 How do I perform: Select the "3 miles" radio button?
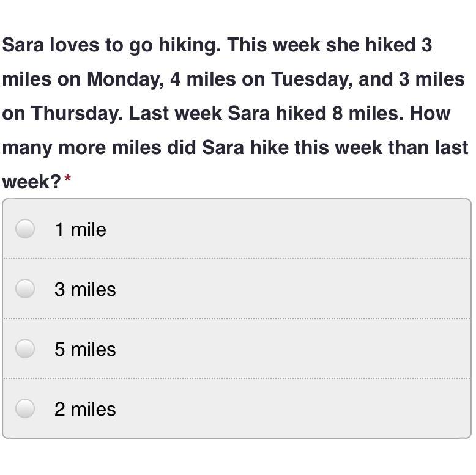(x=25, y=289)
